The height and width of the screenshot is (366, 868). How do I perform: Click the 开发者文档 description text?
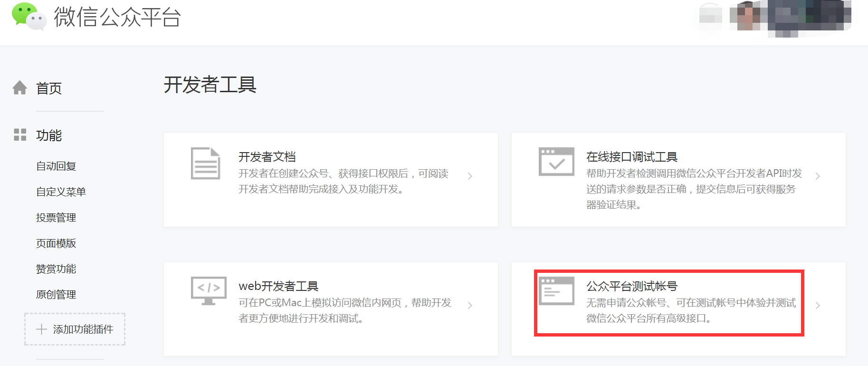click(343, 181)
